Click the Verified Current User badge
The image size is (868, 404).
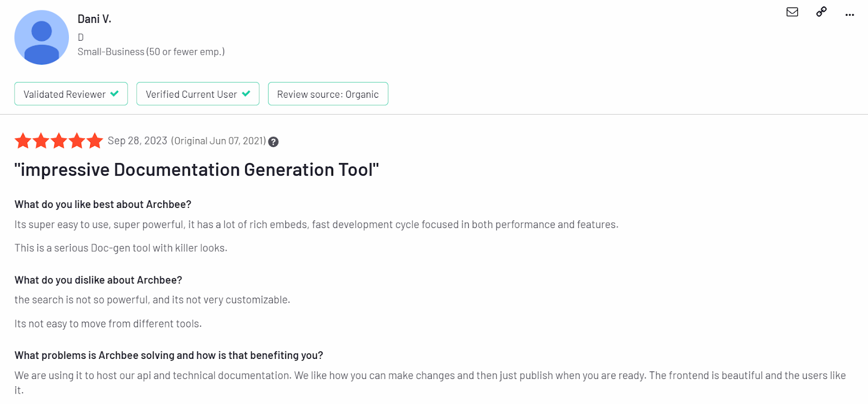pos(198,94)
